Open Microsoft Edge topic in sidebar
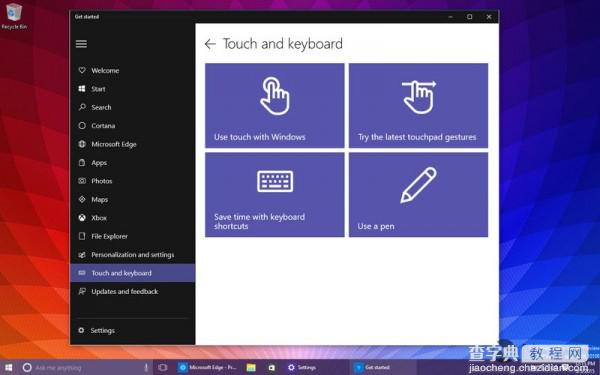The height and width of the screenshot is (375, 600). tap(133, 144)
